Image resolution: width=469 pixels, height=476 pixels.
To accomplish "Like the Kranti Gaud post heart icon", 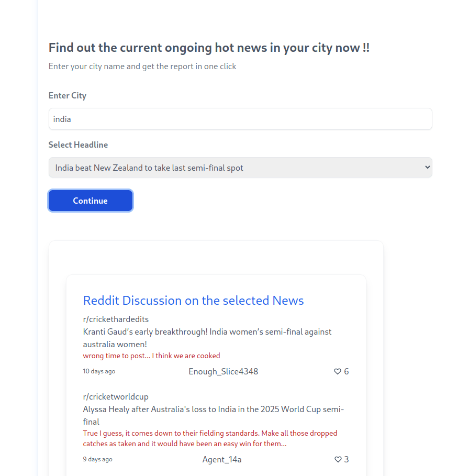I will tap(338, 371).
